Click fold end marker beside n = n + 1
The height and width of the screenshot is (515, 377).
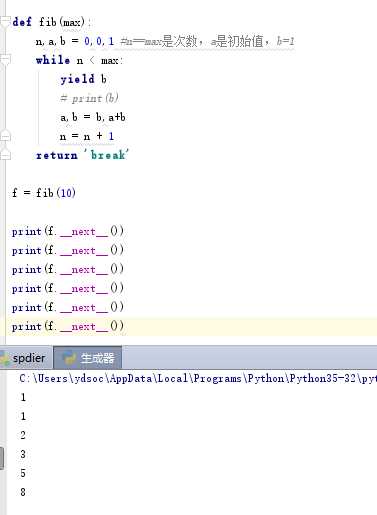point(5,136)
